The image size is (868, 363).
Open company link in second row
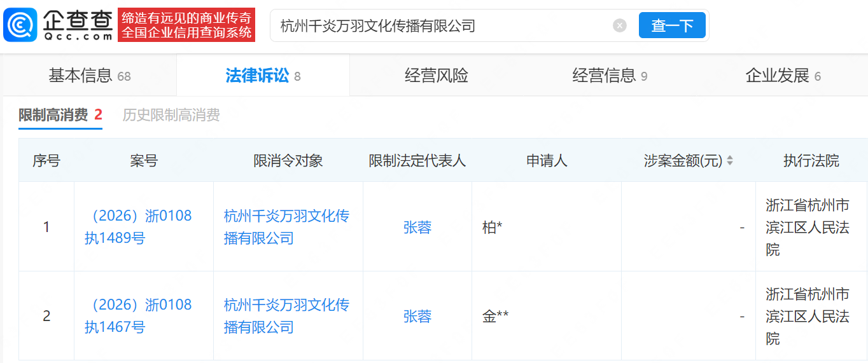pyautogui.click(x=286, y=316)
